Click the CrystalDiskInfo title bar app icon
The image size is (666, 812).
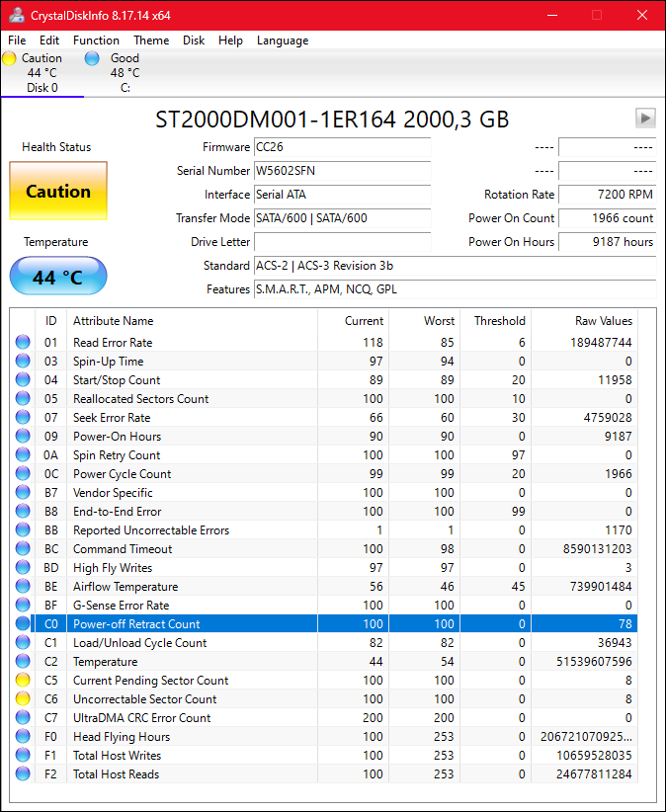17,15
